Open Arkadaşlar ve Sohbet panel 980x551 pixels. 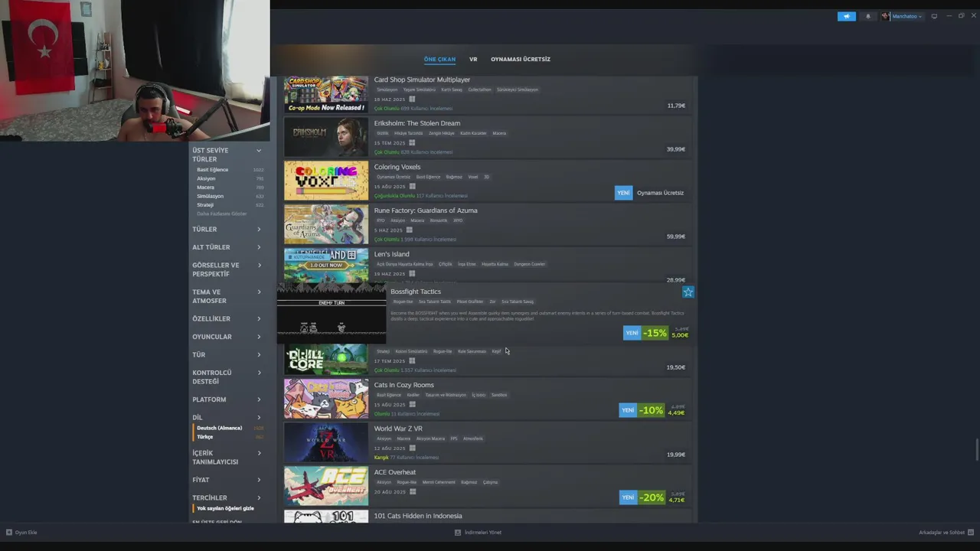click(x=946, y=532)
